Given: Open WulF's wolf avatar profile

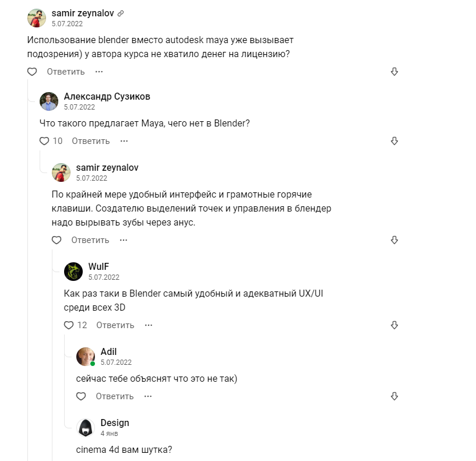Looking at the screenshot, I should [73, 272].
